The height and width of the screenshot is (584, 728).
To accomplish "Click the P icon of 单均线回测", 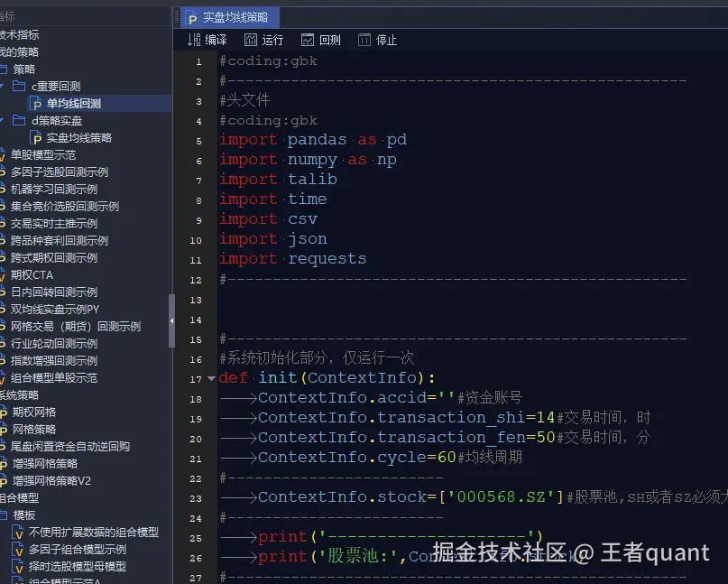I will click(x=39, y=101).
